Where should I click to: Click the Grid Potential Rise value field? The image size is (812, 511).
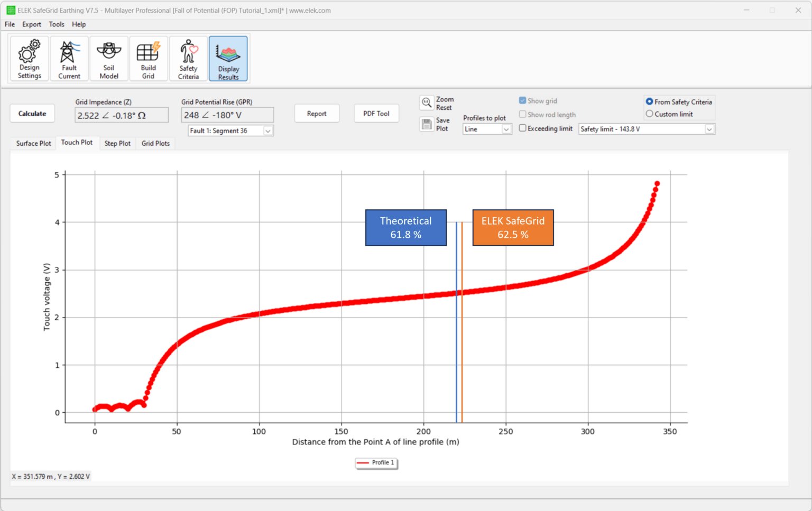tap(227, 115)
